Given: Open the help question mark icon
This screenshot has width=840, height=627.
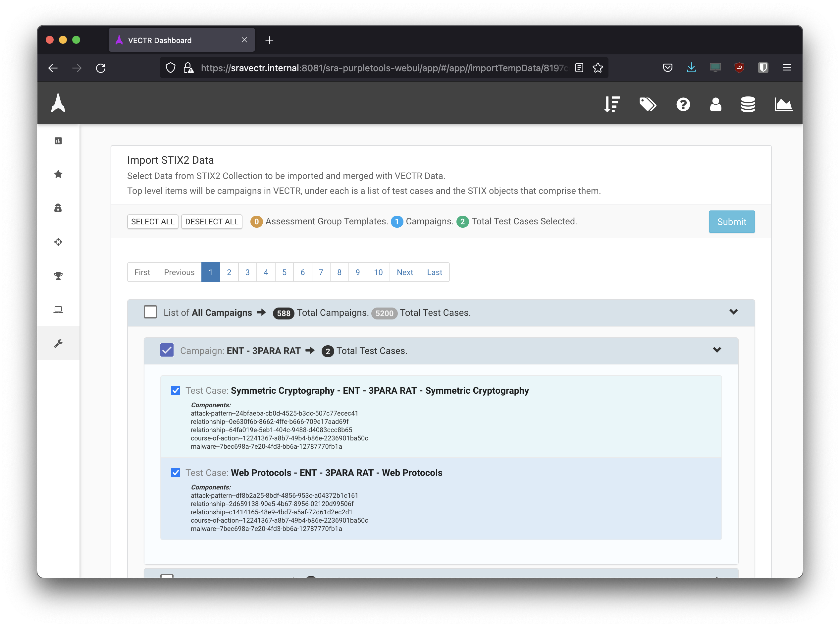Looking at the screenshot, I should 683,104.
